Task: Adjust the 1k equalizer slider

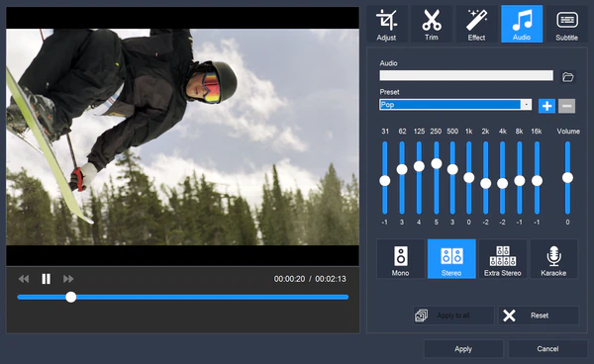Action: [469, 177]
